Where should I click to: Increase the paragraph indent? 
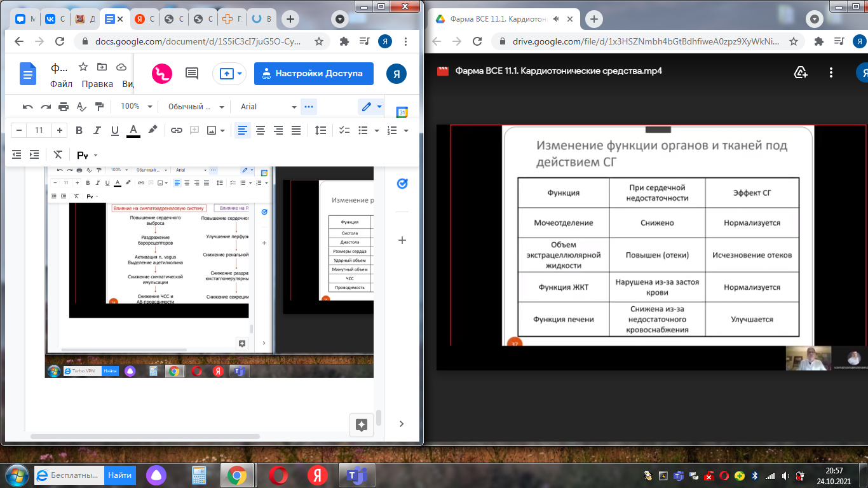[34, 154]
